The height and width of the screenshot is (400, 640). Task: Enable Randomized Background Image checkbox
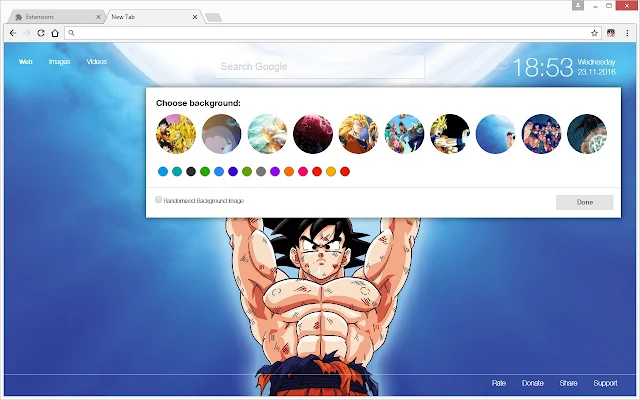[x=158, y=200]
